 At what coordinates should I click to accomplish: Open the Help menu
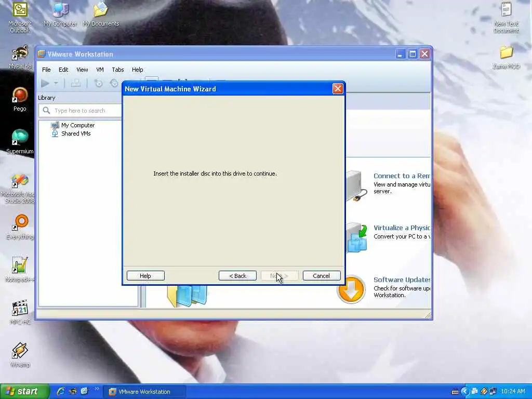point(137,70)
